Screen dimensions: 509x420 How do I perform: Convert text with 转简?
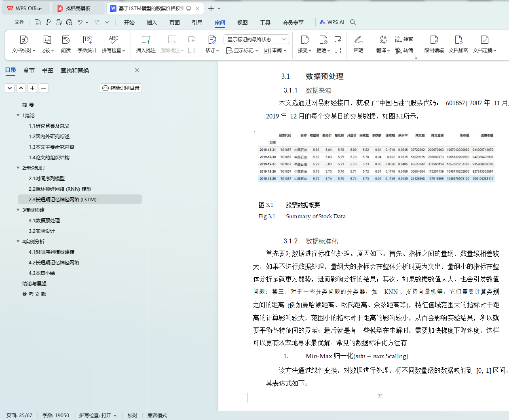pyautogui.click(x=404, y=51)
